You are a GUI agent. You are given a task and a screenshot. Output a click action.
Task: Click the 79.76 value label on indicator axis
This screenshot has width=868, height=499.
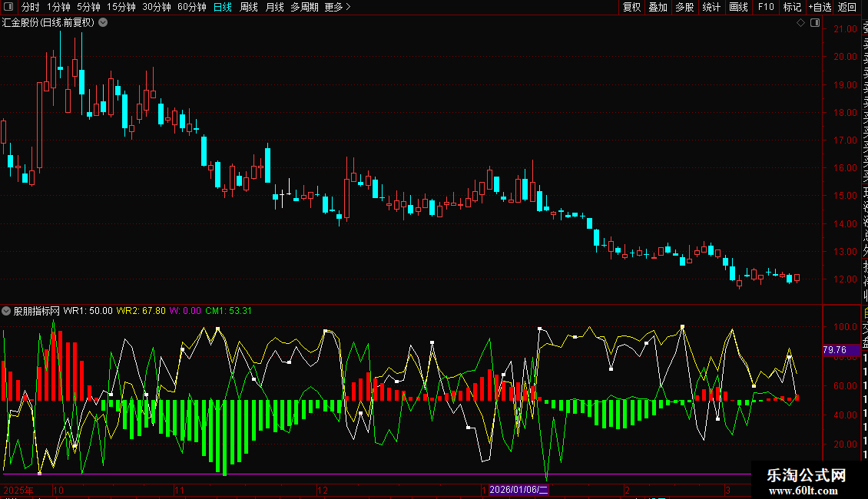pos(834,350)
